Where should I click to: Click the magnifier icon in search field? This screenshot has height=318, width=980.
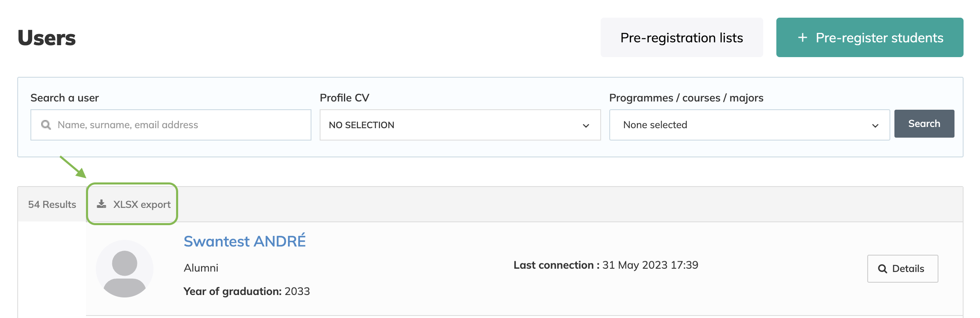tap(46, 125)
